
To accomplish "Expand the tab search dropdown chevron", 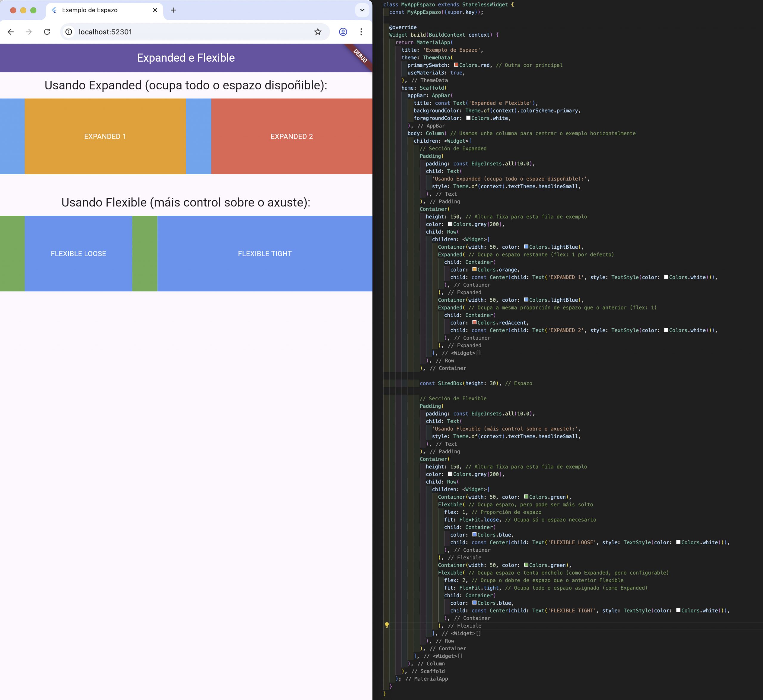I will tap(362, 10).
